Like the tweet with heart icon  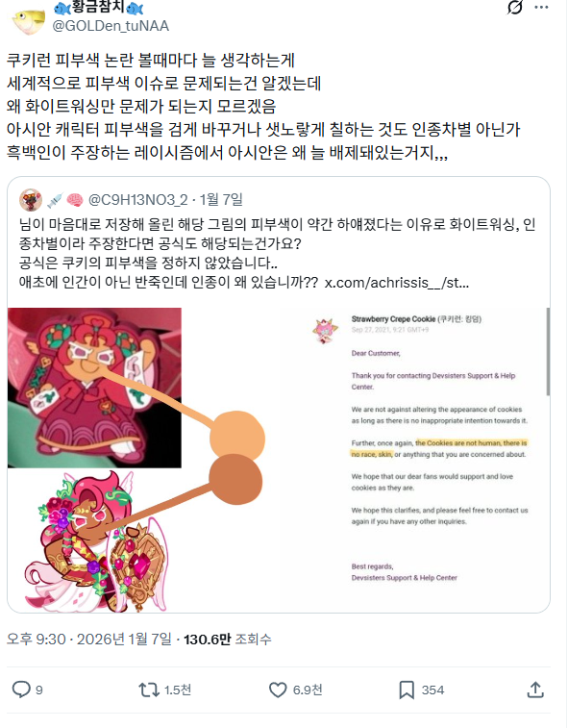point(278,690)
